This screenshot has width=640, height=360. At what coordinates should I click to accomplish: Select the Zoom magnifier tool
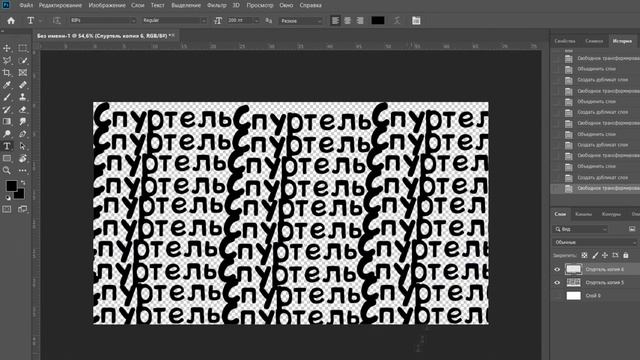tap(7, 171)
